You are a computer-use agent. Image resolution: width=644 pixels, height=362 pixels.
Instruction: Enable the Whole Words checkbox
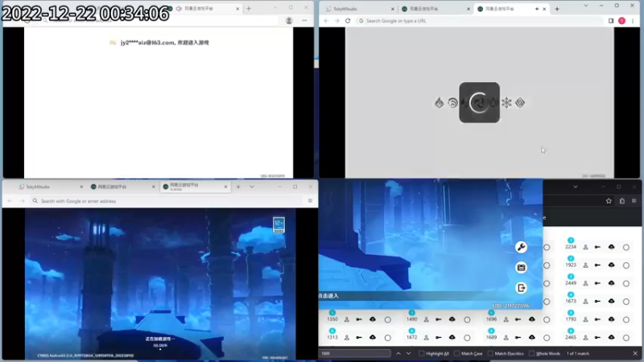click(x=531, y=353)
